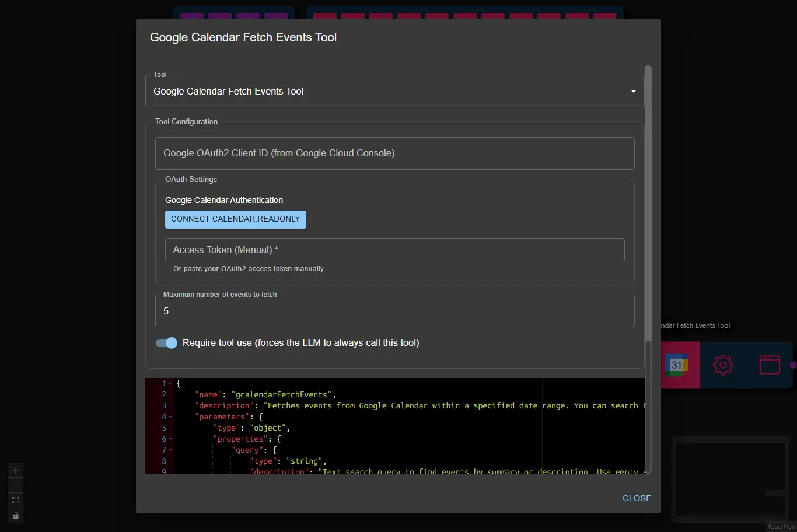The height and width of the screenshot is (532, 797).
Task: Click the Google OAuth2 Client ID field
Action: (394, 153)
